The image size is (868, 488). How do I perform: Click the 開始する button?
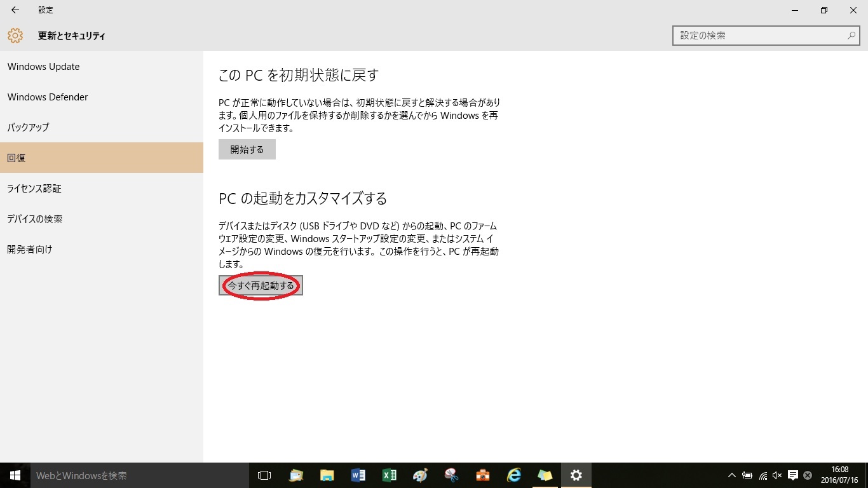[x=247, y=149]
